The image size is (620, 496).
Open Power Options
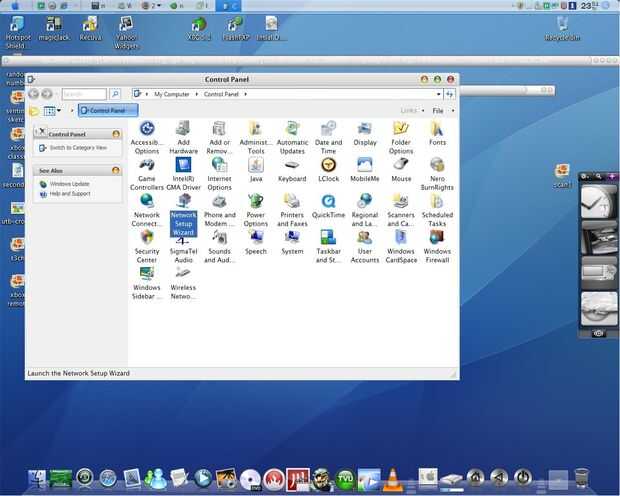(256, 210)
